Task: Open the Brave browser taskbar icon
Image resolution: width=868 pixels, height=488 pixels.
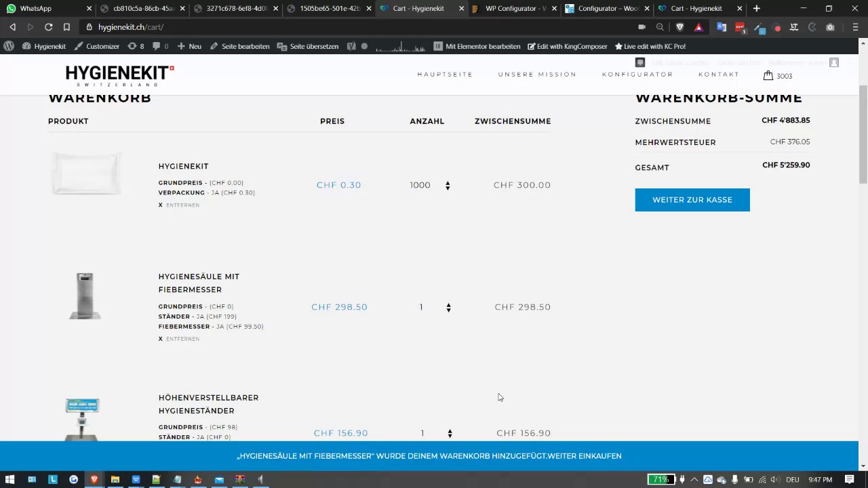Action: [94, 479]
